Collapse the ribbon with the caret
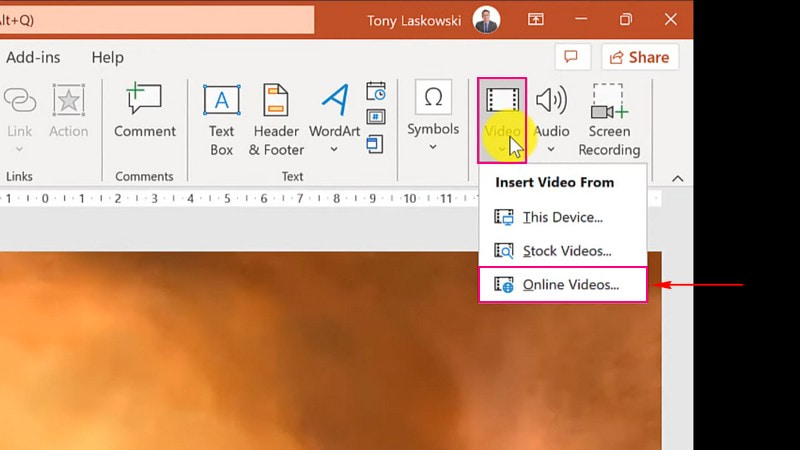Screen dimensions: 800x450 [x=678, y=179]
